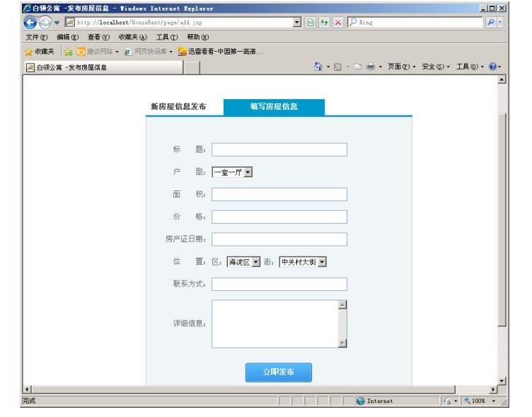The width and height of the screenshot is (532, 417).
Task: Click the Bing search magnifier button
Action: (490, 23)
